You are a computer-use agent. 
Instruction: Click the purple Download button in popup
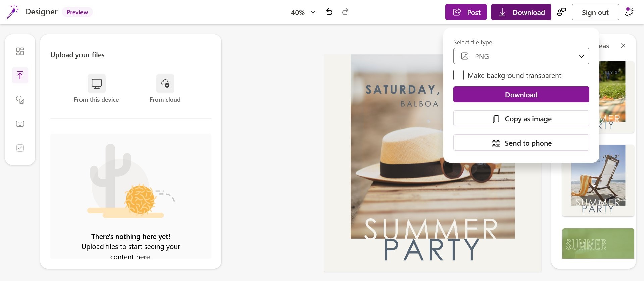[x=521, y=94]
